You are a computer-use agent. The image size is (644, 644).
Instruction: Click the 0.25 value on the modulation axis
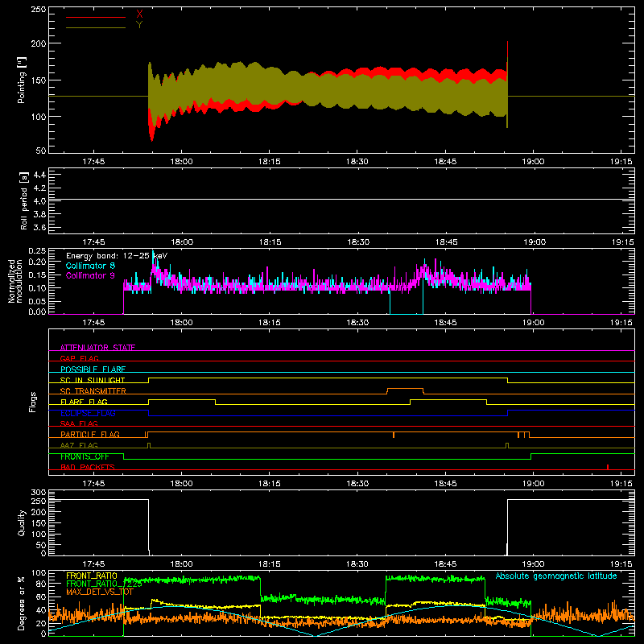coord(37,251)
